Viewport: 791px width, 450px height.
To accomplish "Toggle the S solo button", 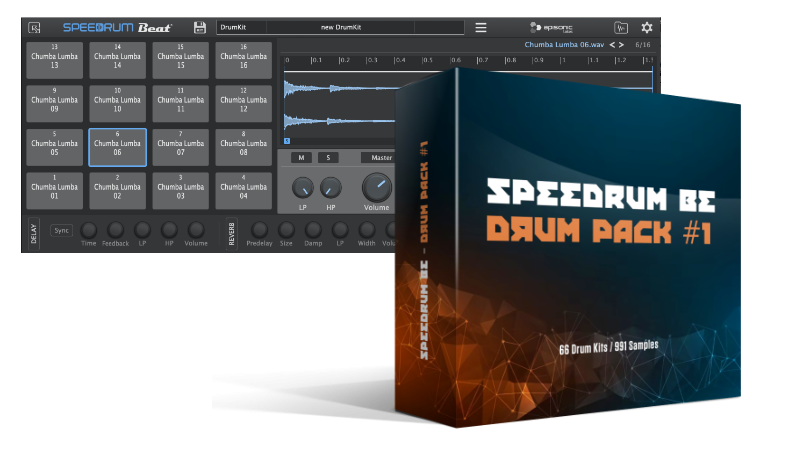I will [328, 157].
